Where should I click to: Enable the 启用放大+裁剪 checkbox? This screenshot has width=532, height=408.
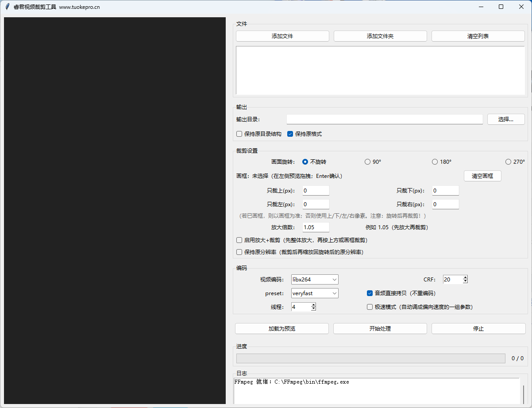pos(239,240)
